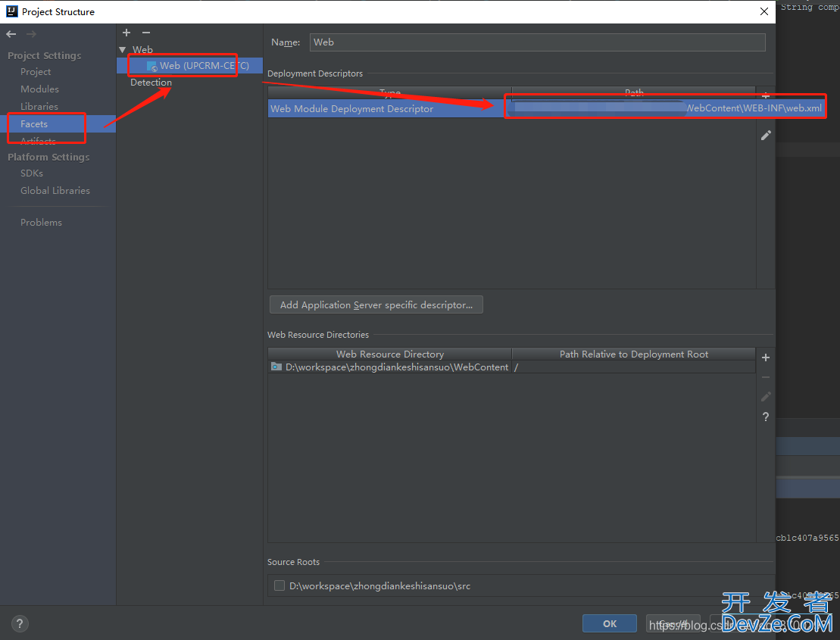The height and width of the screenshot is (640, 840).
Task: Open the Problems page
Action: pos(41,222)
